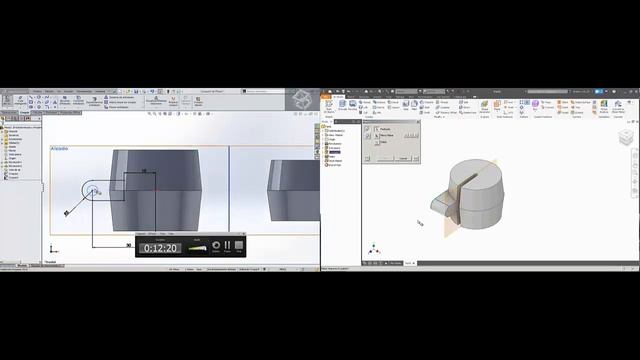Pause the screen recording
This screenshot has width=640, height=360.
(227, 246)
